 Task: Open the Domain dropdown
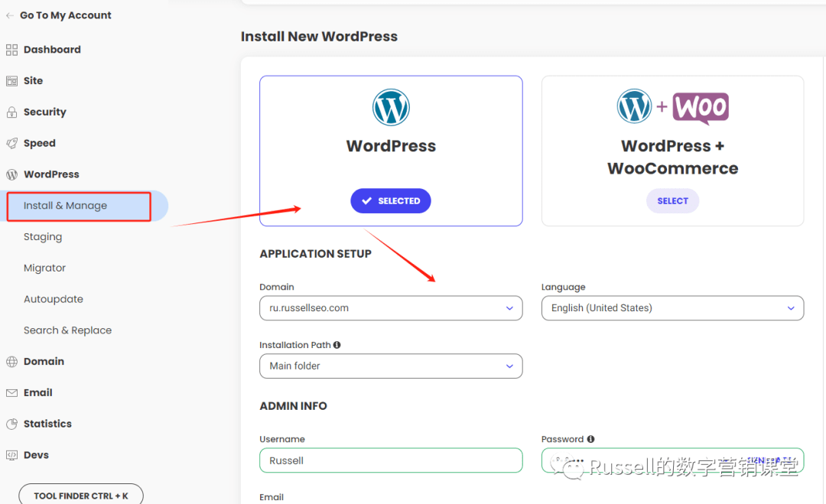[391, 308]
